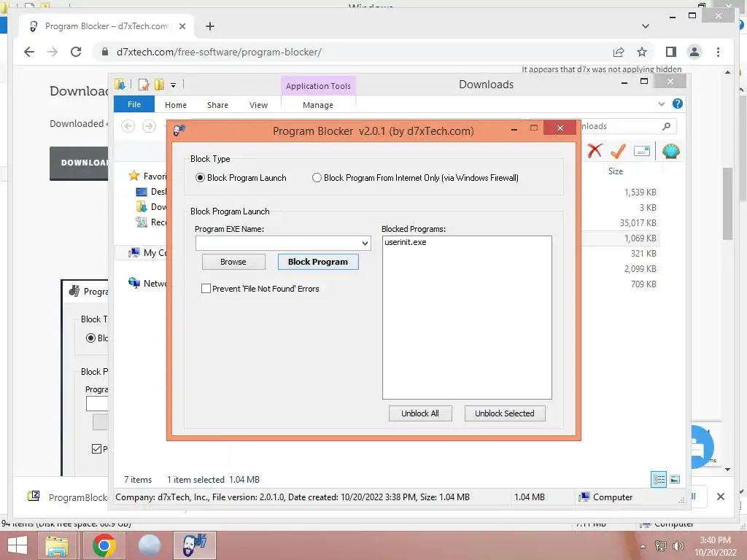747x560 pixels.
Task: Click the Explorer forward arrow
Action: [149, 126]
